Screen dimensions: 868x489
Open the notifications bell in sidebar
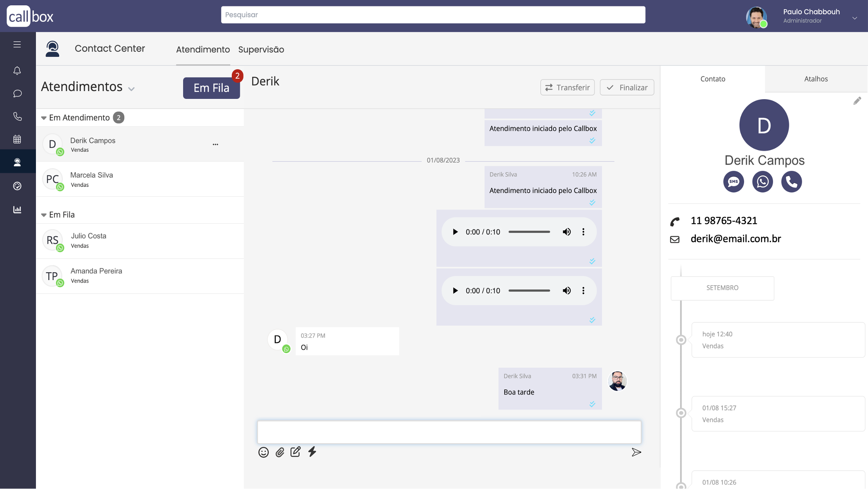pyautogui.click(x=17, y=71)
